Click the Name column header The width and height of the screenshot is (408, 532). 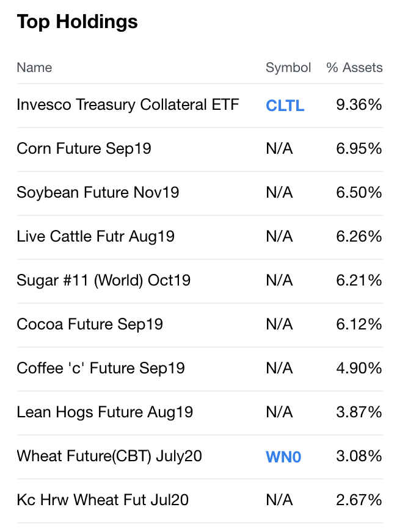[34, 68]
